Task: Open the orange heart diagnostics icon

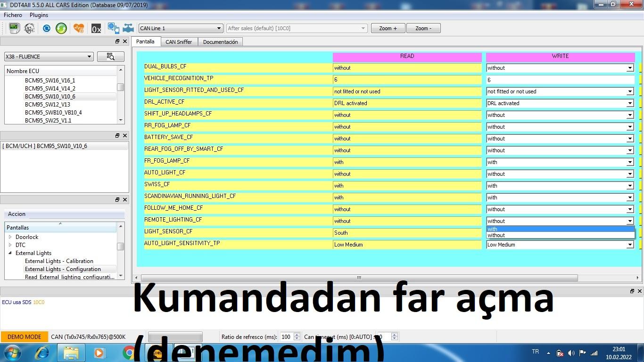Action: click(79, 28)
